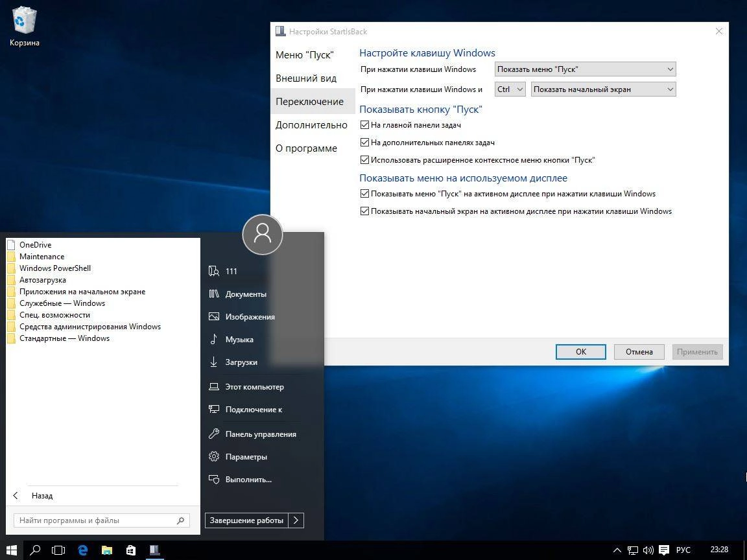Click the download arrow icon beside Загрузки
This screenshot has width=747, height=560.
[x=214, y=362]
